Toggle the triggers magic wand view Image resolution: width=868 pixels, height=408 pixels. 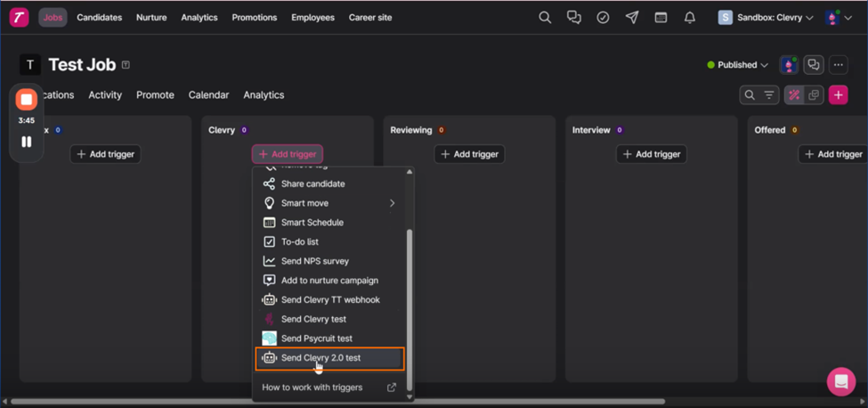[x=794, y=95]
